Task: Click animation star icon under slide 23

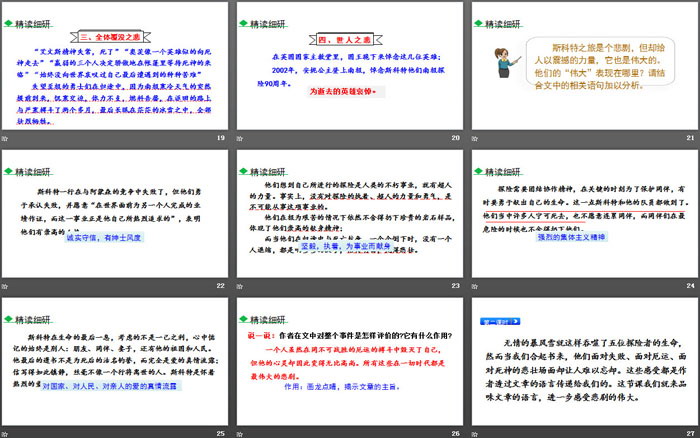Action: point(240,285)
